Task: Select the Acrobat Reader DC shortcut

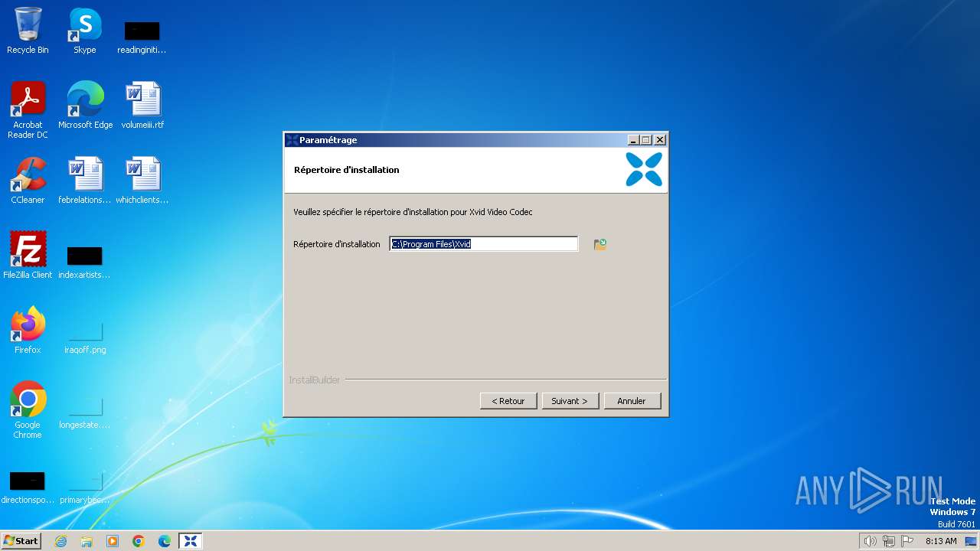Action: point(28,110)
